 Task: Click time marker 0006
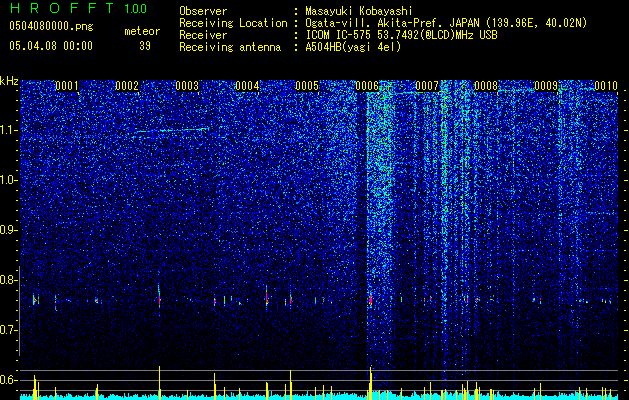pyautogui.click(x=367, y=86)
